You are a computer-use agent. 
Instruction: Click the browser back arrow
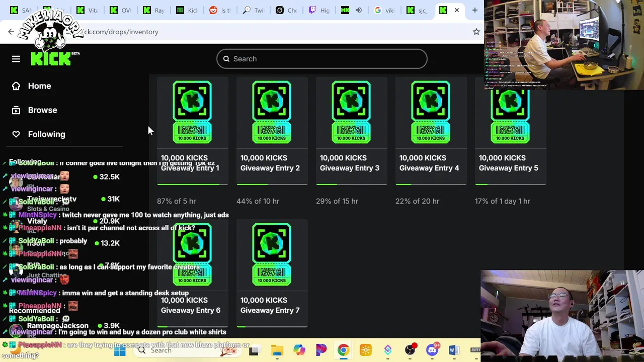11,32
